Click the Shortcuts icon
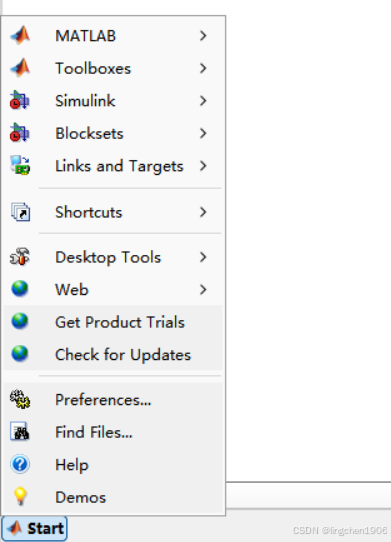 tap(20, 212)
